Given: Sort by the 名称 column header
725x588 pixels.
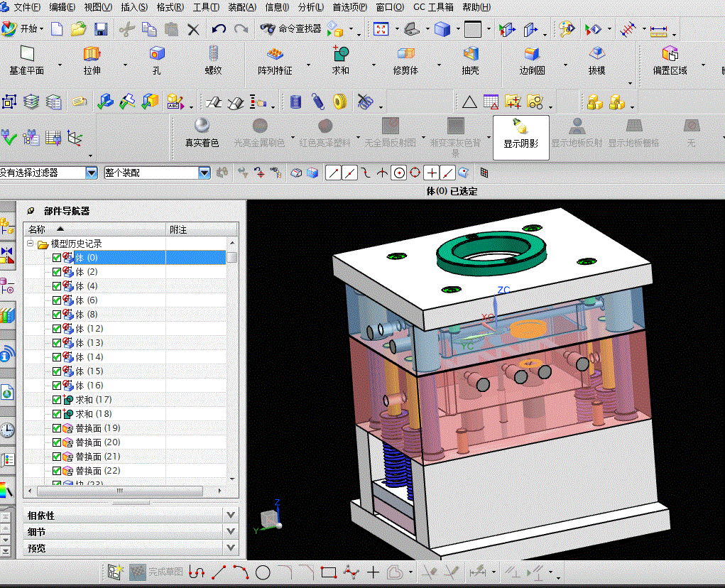Looking at the screenshot, I should 94,229.
